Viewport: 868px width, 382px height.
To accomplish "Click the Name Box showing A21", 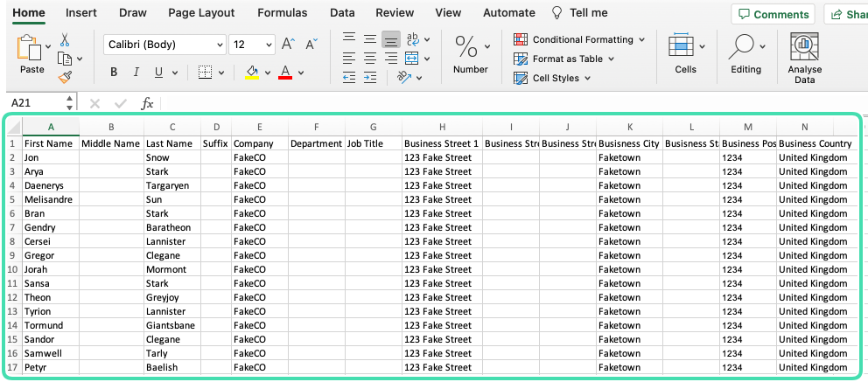I will point(36,103).
